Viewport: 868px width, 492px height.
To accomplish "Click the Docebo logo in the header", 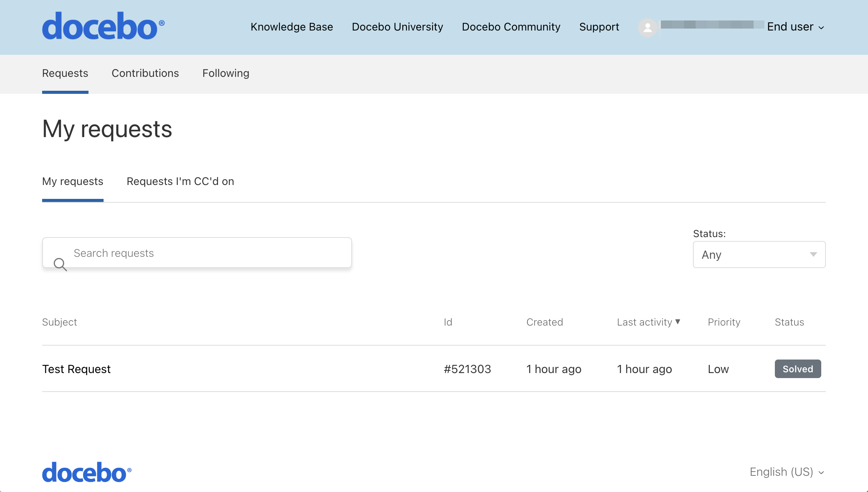I will tap(103, 26).
